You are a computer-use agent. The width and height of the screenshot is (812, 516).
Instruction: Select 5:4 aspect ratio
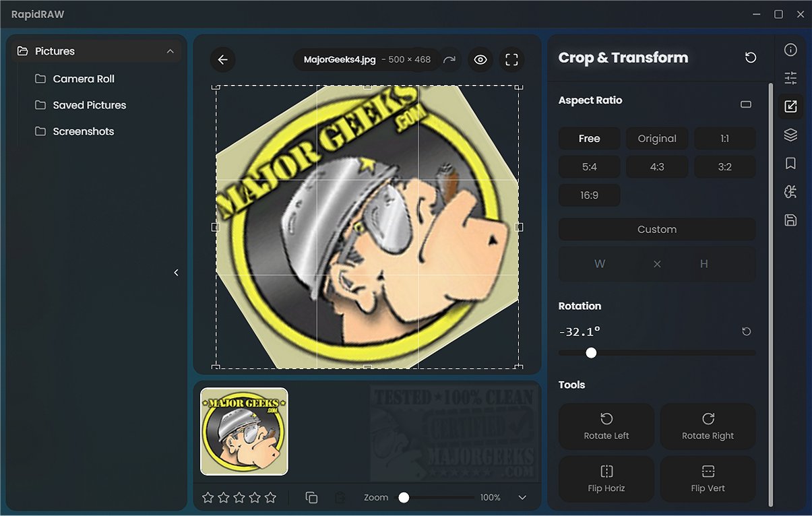click(589, 166)
